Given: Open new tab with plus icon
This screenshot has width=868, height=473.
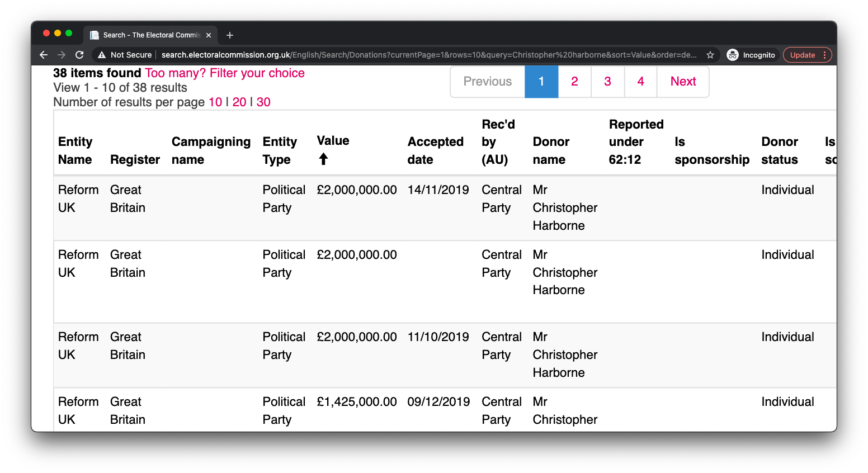Looking at the screenshot, I should point(230,35).
